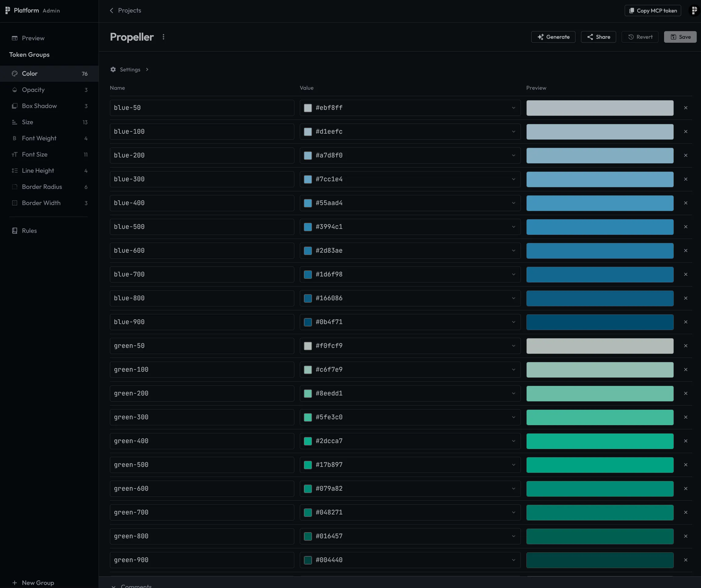Select the Color token group
Viewport: 701px width, 588px height.
[x=49, y=74]
